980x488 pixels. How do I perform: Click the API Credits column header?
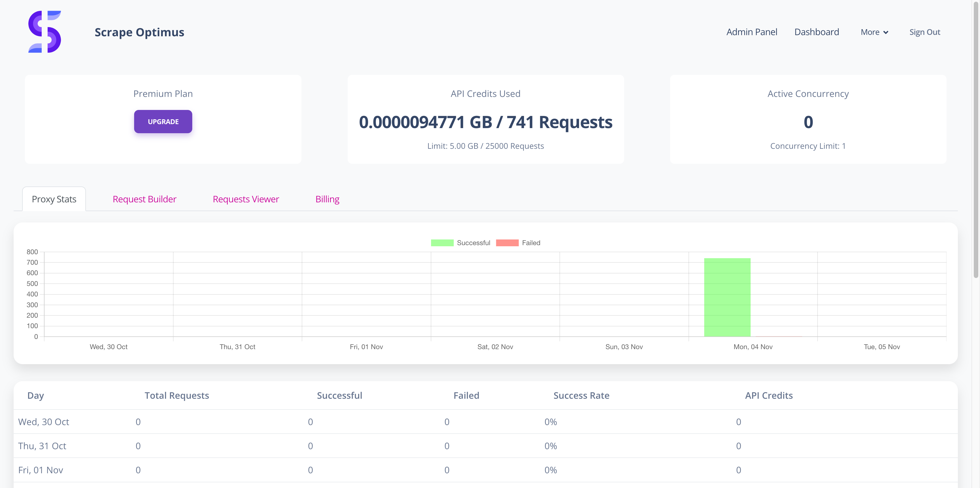(x=768, y=396)
